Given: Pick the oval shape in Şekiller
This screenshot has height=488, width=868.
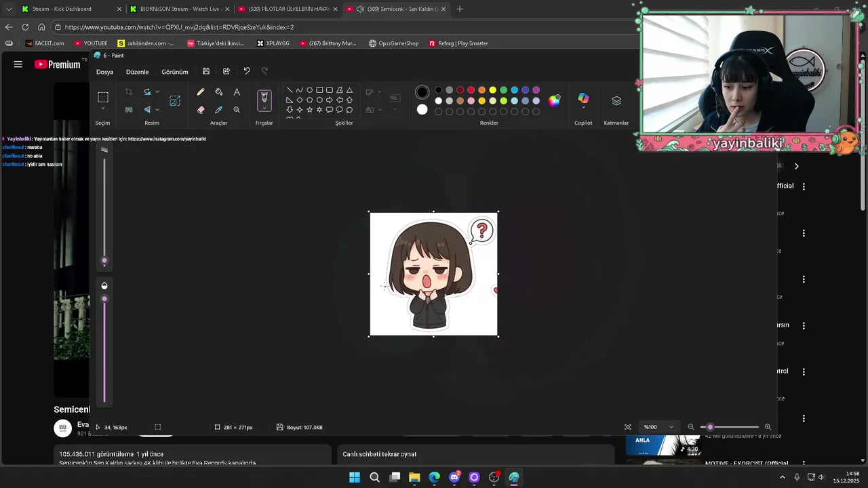Looking at the screenshot, I should (309, 90).
